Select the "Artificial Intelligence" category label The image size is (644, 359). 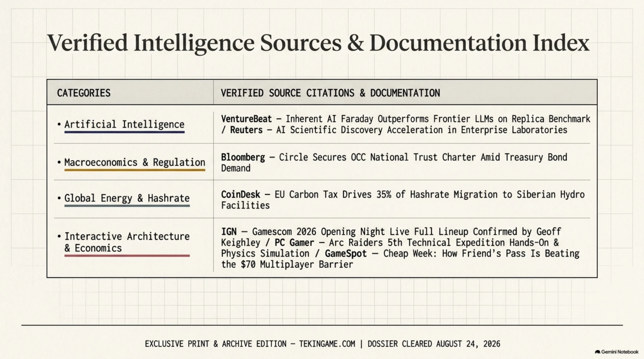pyautogui.click(x=124, y=124)
